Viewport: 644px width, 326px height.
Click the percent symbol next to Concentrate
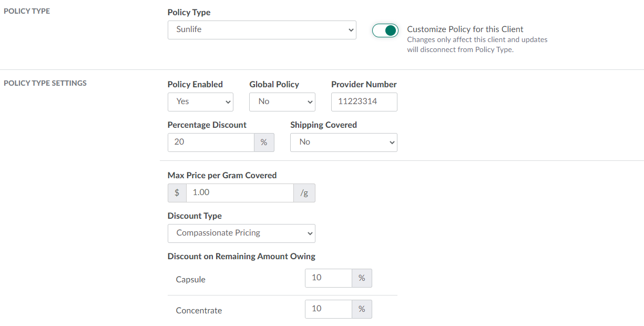[362, 309]
